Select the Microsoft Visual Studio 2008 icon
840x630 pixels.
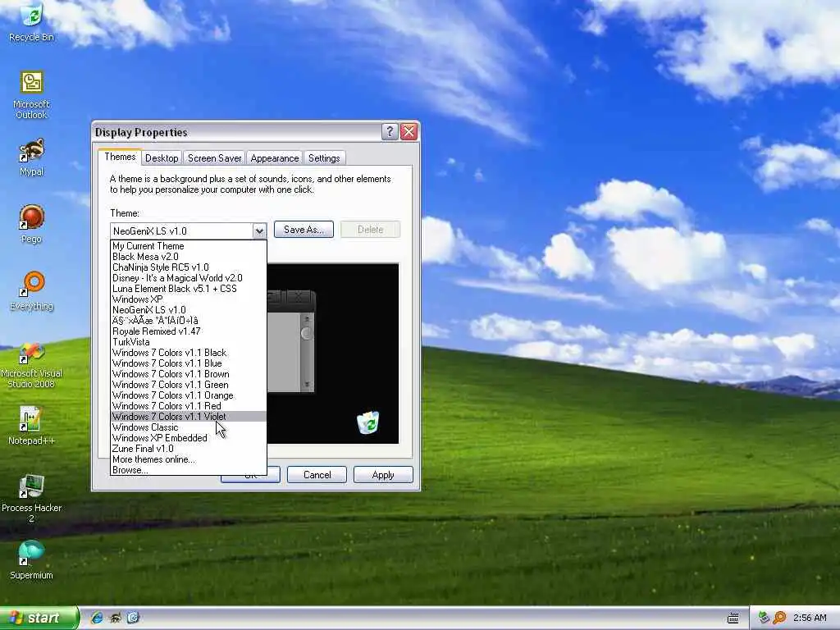point(32,366)
